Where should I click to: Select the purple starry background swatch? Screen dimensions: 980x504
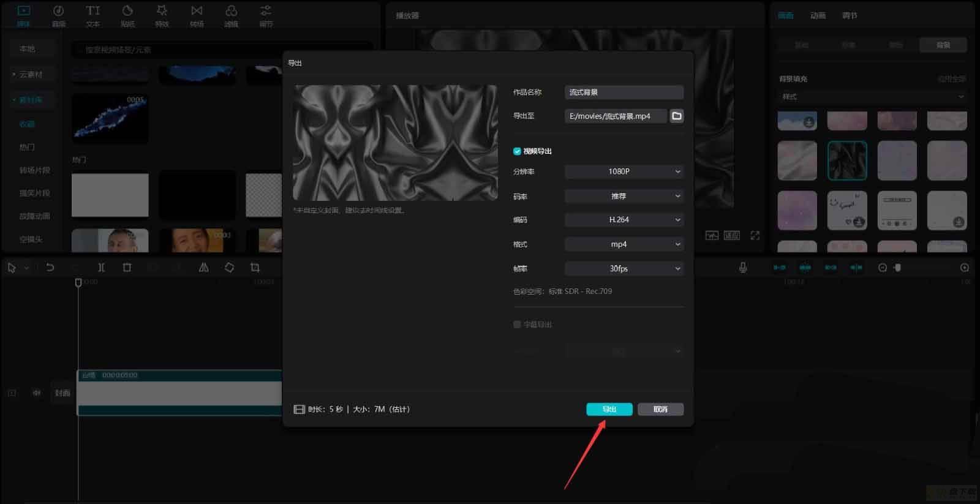coord(797,210)
